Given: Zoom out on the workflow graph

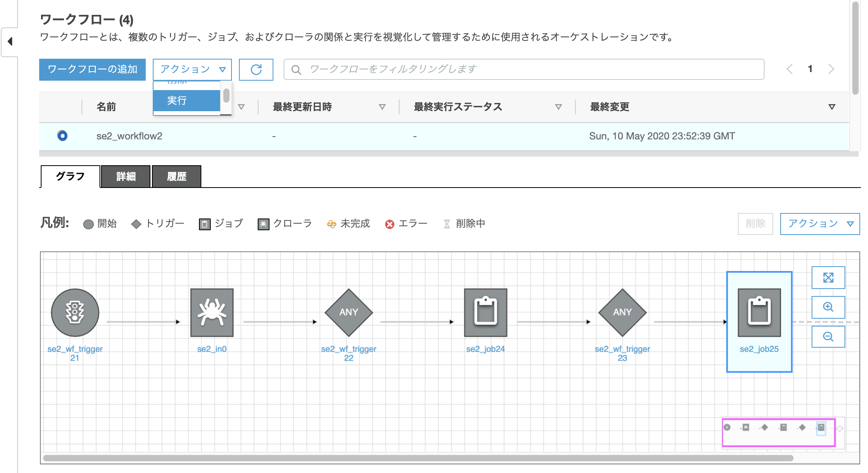Looking at the screenshot, I should tap(828, 336).
